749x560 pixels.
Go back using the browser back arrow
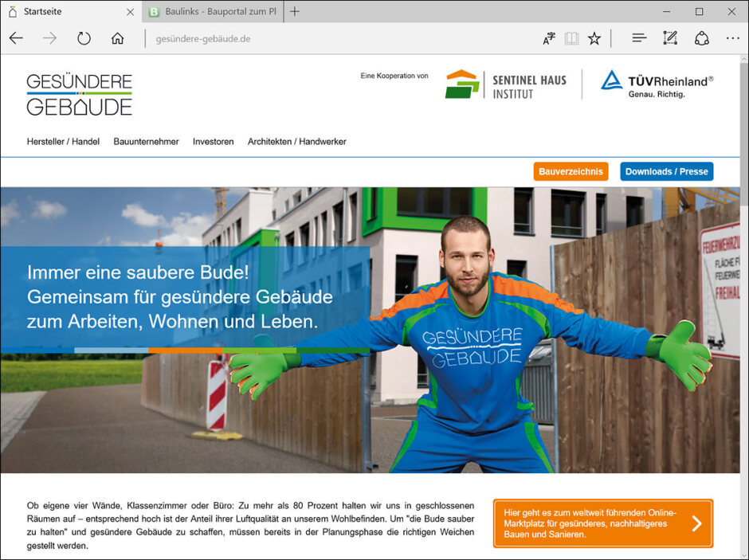16,38
